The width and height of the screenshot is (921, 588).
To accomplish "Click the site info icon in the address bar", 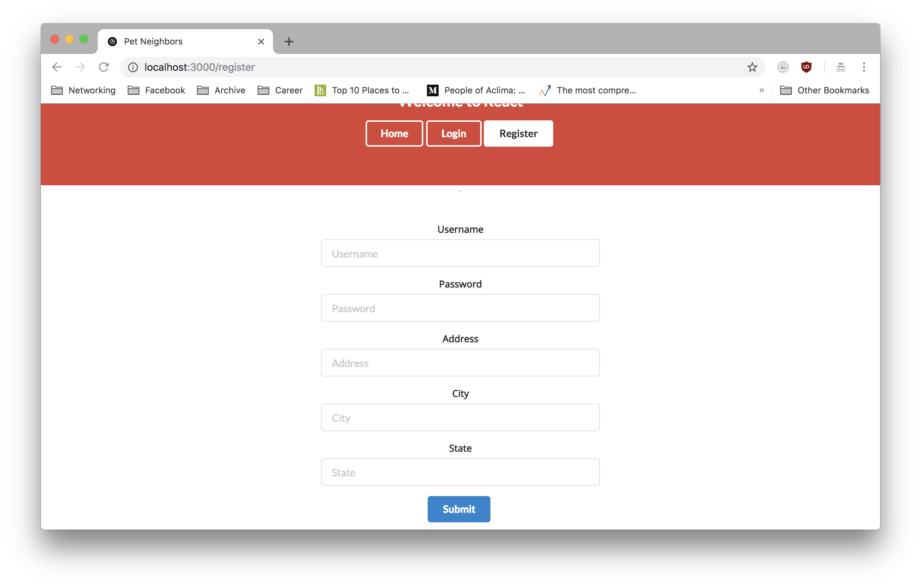I will click(133, 67).
